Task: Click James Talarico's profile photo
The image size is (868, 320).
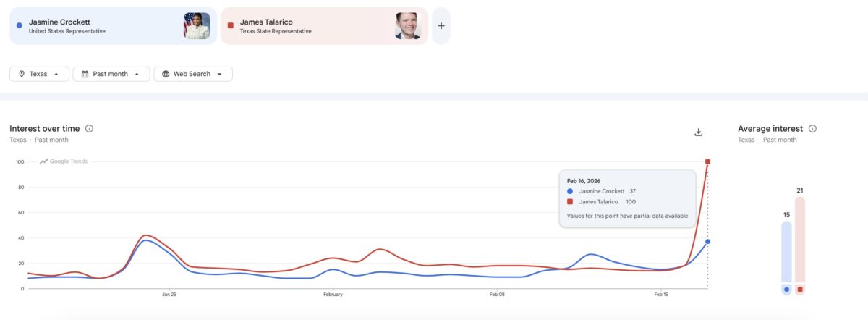Action: 408,26
